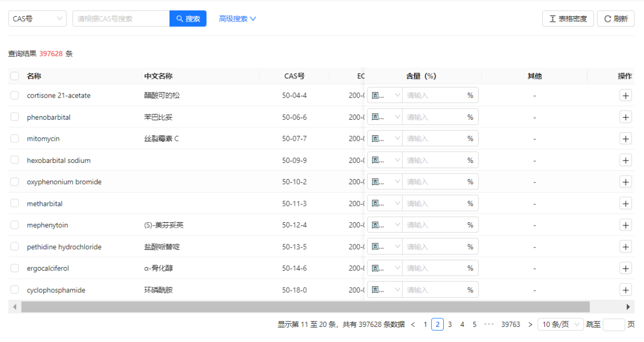This screenshot has height=342, width=644.
Task: Check the phenobarbital row checkbox
Action: [15, 117]
